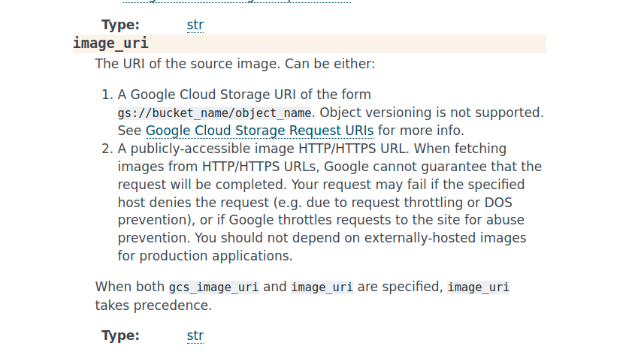This screenshot has height=364, width=635.
Task: Click the gs://bucket_name/object_name code snippet
Action: coord(214,113)
